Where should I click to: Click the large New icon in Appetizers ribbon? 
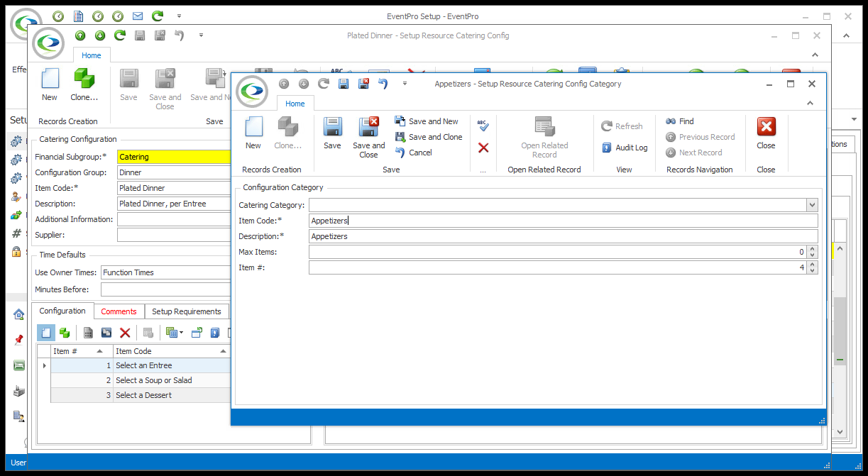(253, 133)
